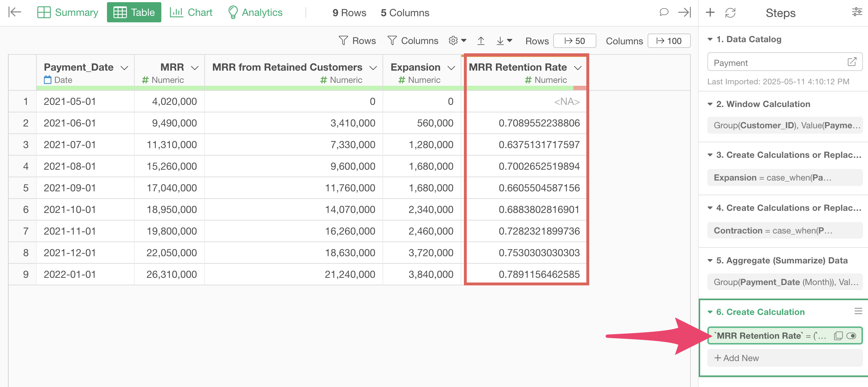The width and height of the screenshot is (868, 387).
Task: Click Add New under step 6
Action: tap(737, 358)
